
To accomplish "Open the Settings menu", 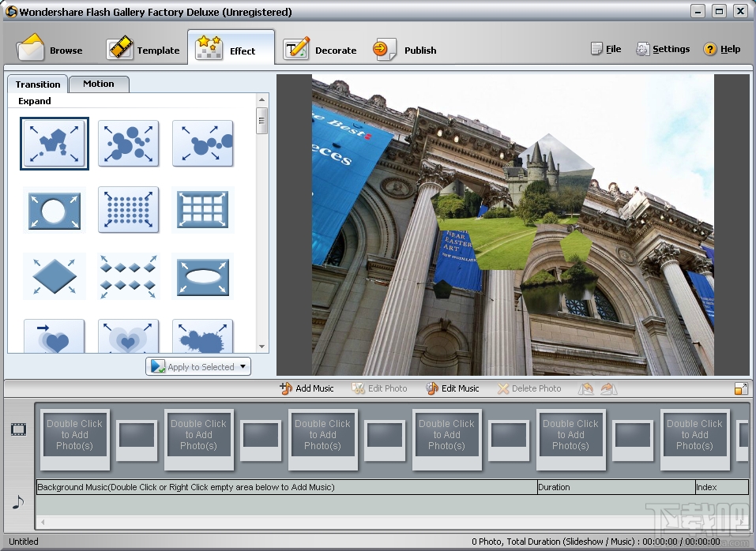I will coord(663,49).
